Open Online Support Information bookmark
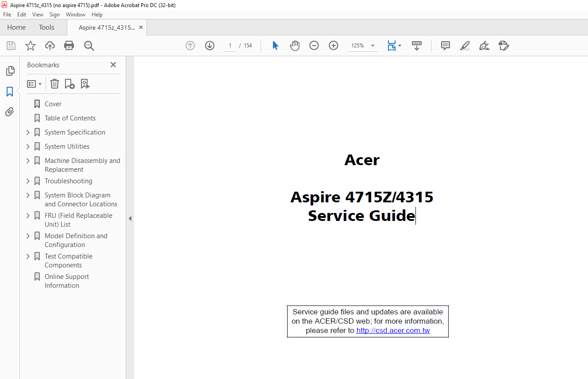Viewport: 588px width, 379px height. (67, 281)
